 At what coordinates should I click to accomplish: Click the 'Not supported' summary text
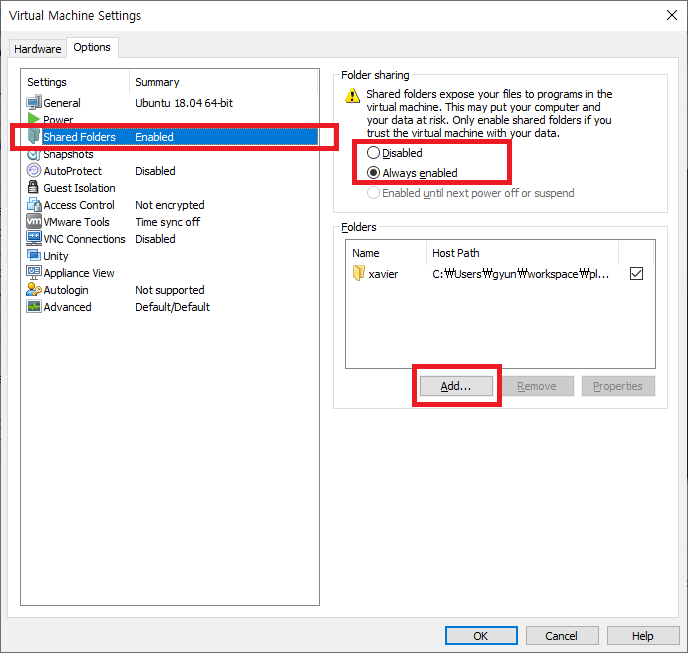tap(170, 290)
